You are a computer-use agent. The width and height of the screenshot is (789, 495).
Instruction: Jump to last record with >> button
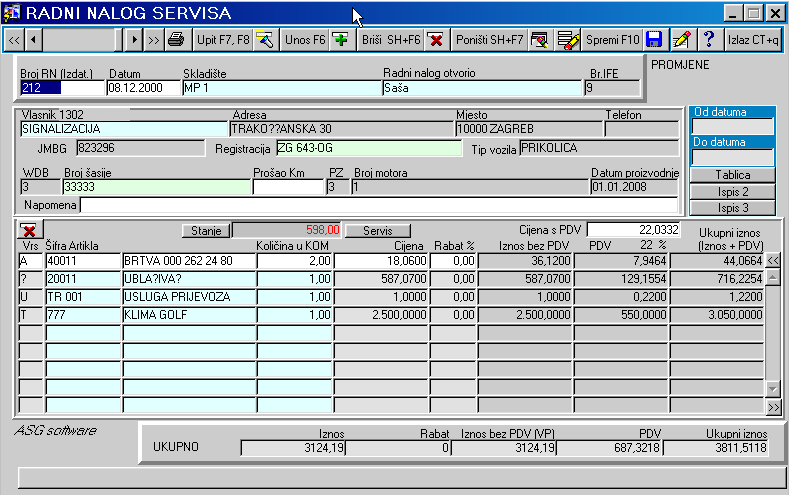coord(153,40)
